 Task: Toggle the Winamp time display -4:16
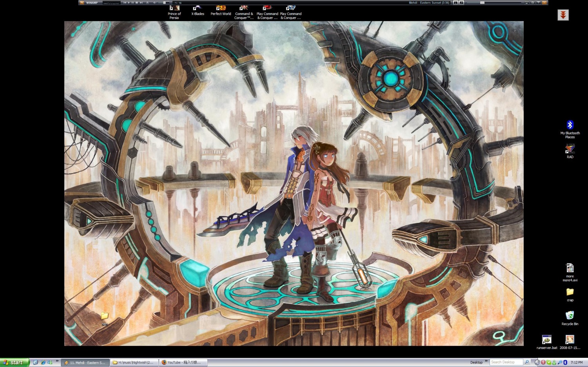tap(177, 3)
